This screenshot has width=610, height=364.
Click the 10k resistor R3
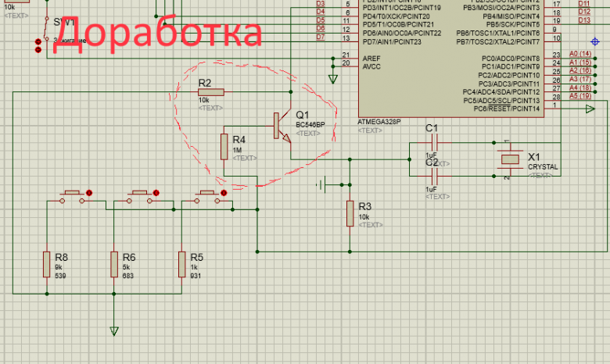[350, 213]
